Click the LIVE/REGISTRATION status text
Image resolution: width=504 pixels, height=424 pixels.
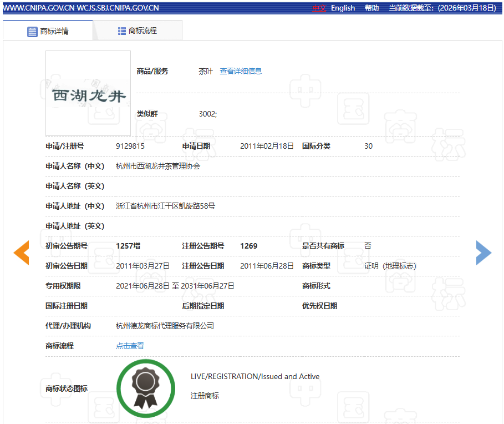255,376
